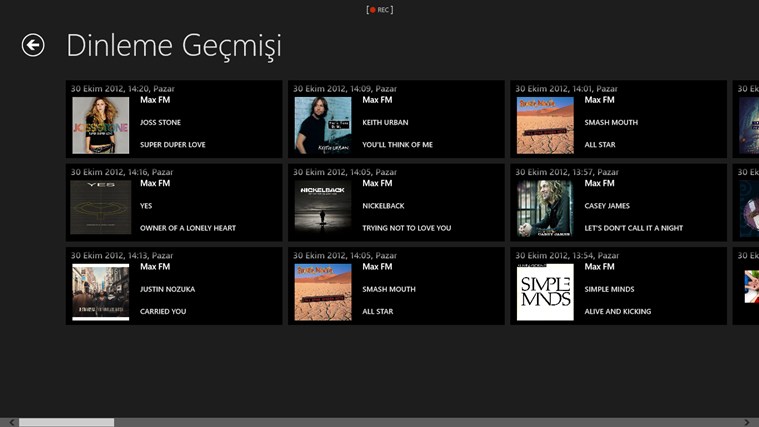Select the artist name YES
Screen dimensions: 759x427
(x=146, y=206)
